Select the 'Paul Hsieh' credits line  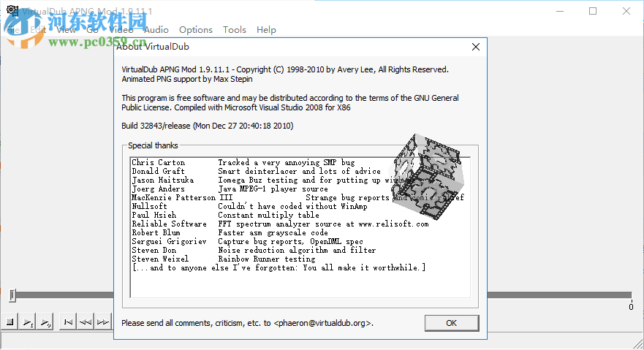pos(225,215)
